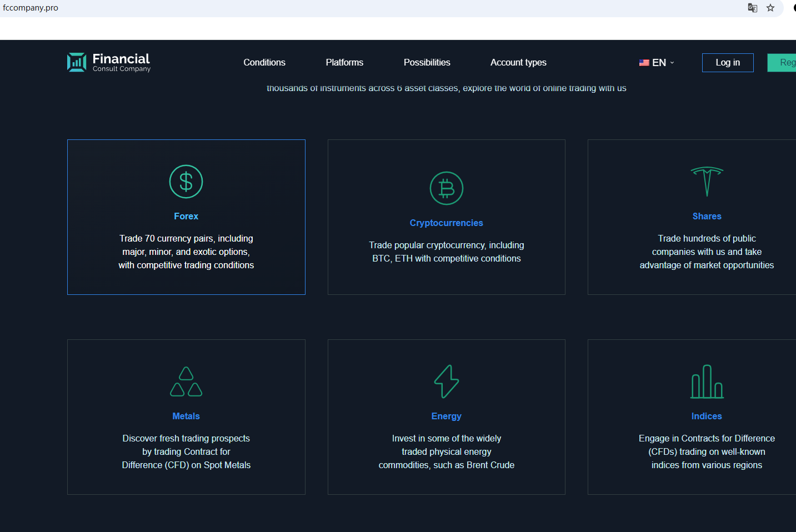
Task: Open the Conditions menu
Action: (x=264, y=63)
